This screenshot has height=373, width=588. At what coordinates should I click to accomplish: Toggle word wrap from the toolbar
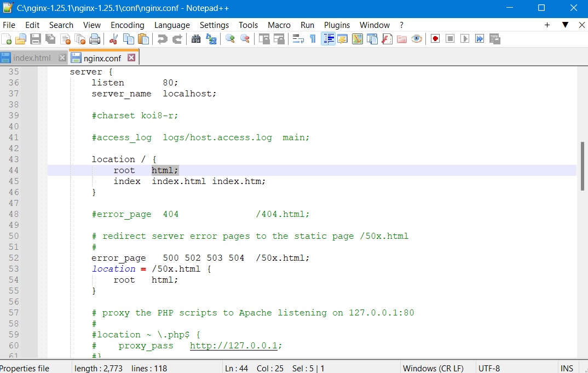tap(298, 38)
